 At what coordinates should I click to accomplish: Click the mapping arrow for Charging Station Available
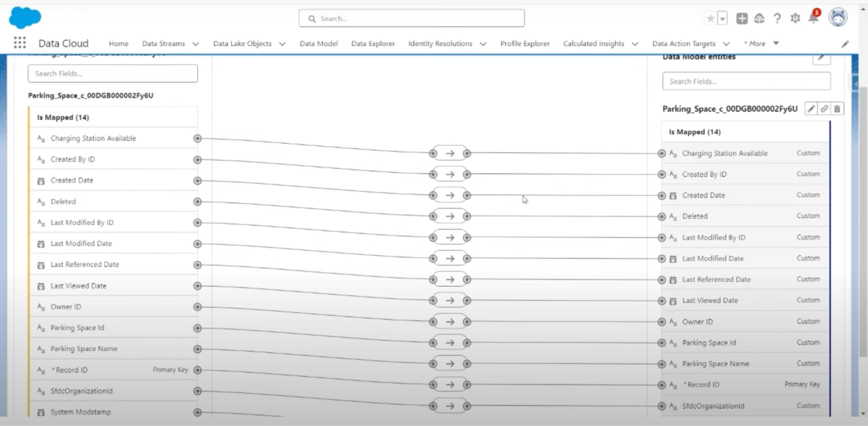[450, 153]
